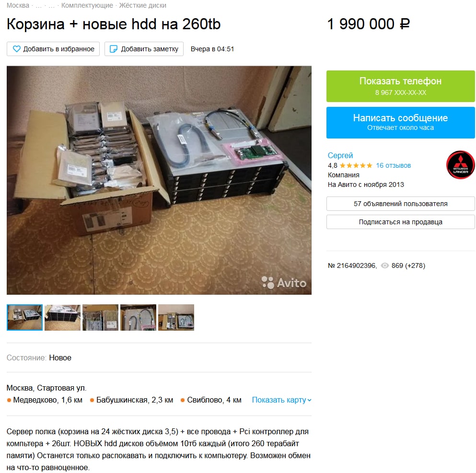Click the blue Написать сообщение button
Image resolution: width=476 pixels, height=473 pixels.
[x=400, y=123]
